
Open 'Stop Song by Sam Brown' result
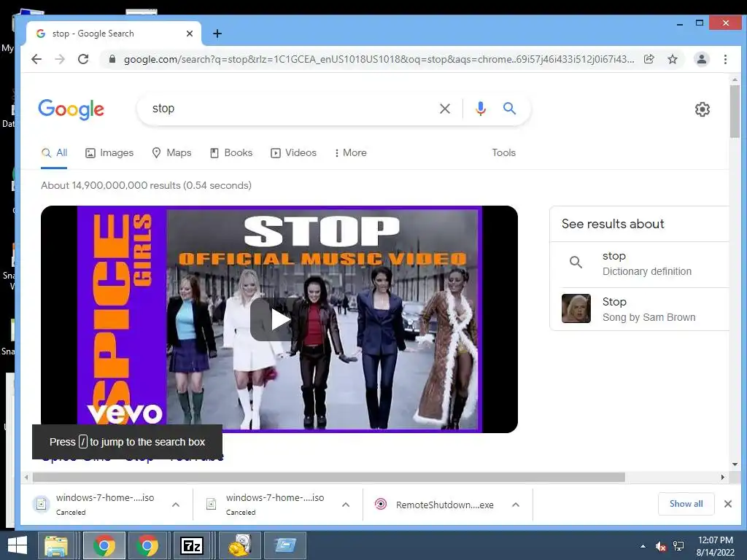(x=640, y=309)
